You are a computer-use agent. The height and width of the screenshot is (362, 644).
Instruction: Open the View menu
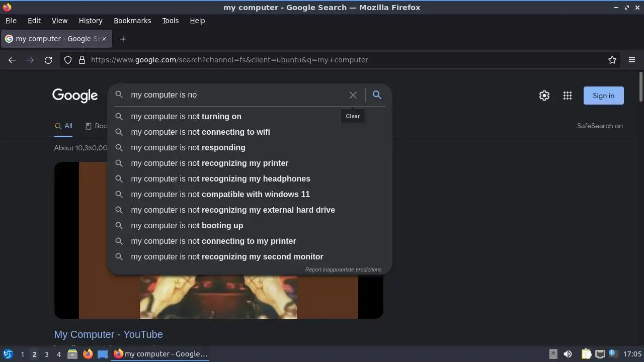(x=59, y=21)
